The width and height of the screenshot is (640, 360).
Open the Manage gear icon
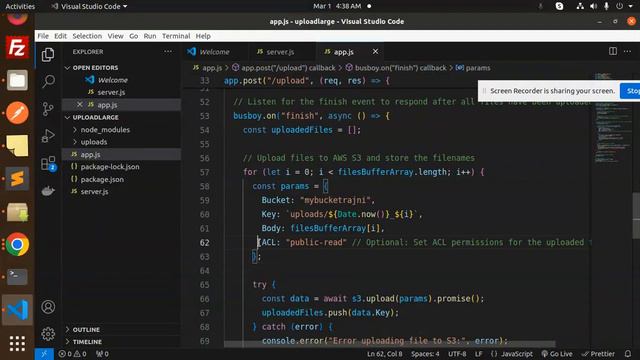(x=48, y=334)
